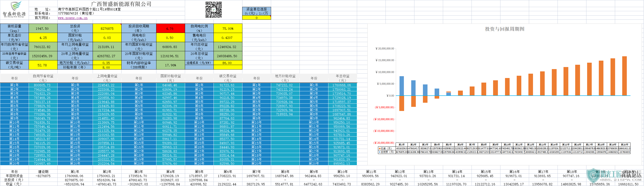Click the 收益(元) legend entry in chart table
Image resolution: width=644 pixels, height=186 pixels.
tap(386, 148)
